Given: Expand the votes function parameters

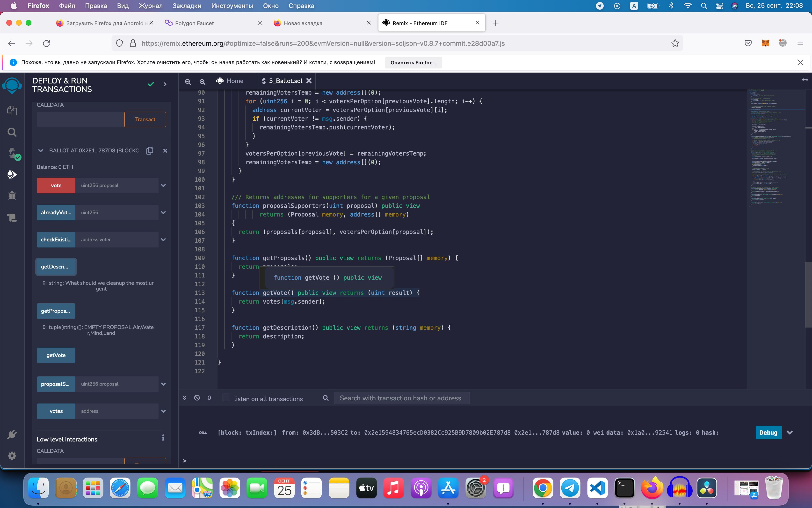Looking at the screenshot, I should [x=163, y=411].
